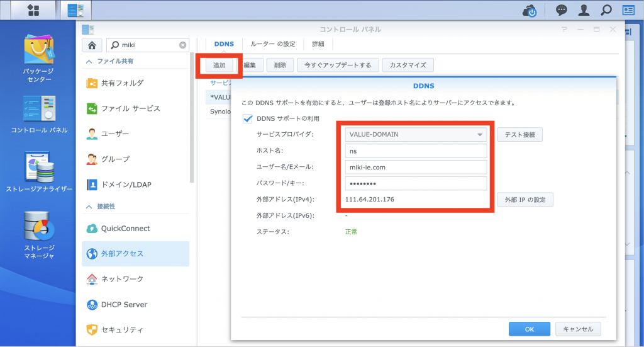Go to Control Panel home icon
Screen dimensions: 644x347
click(92, 45)
